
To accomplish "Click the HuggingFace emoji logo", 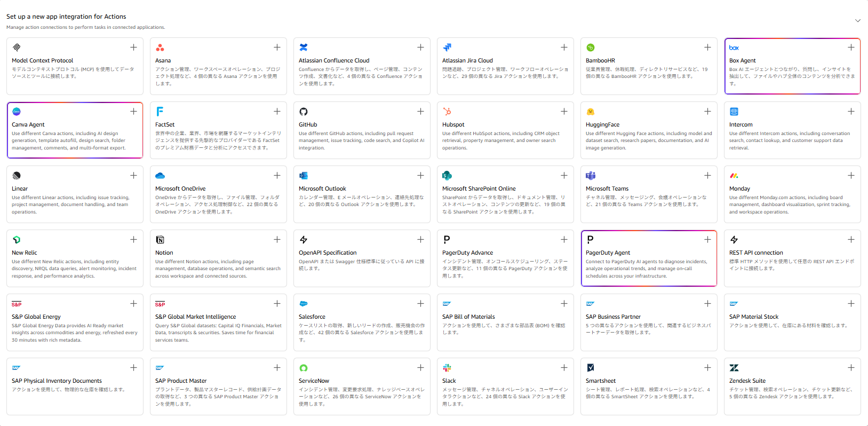I will click(x=591, y=112).
